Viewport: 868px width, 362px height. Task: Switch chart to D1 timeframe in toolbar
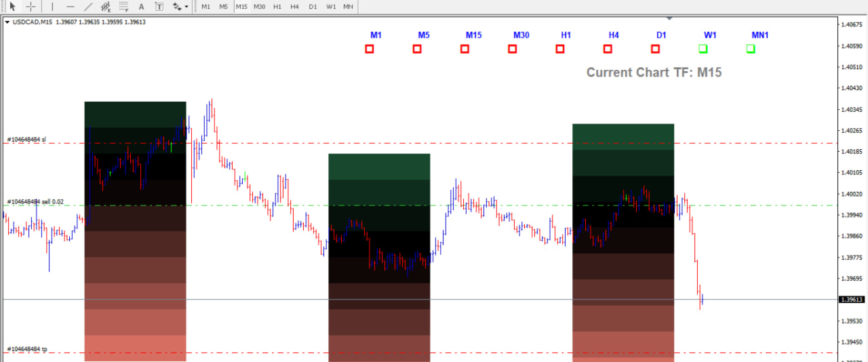[312, 7]
